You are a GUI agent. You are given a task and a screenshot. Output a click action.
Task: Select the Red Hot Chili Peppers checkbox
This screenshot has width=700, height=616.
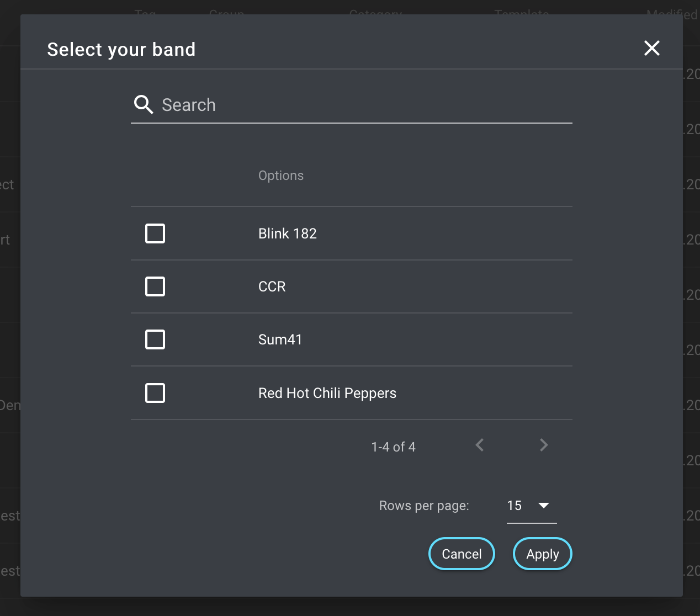pos(155,393)
